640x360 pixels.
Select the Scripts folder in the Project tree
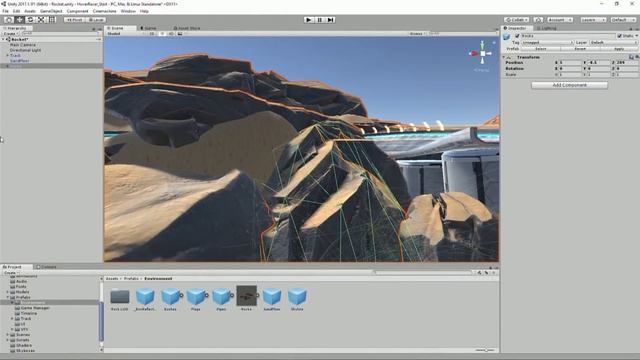(x=22, y=340)
